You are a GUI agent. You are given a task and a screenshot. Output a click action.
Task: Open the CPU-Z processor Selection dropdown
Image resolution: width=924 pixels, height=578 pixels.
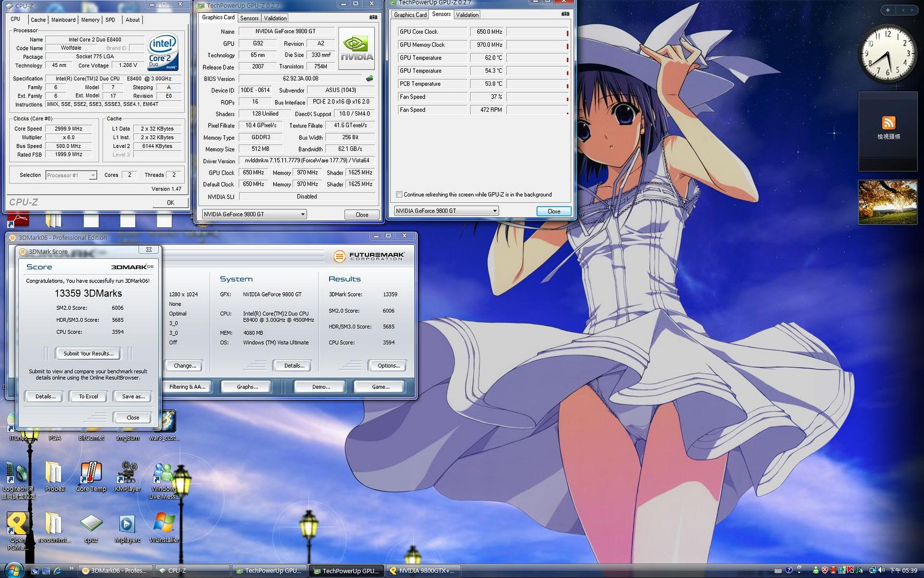[71, 175]
